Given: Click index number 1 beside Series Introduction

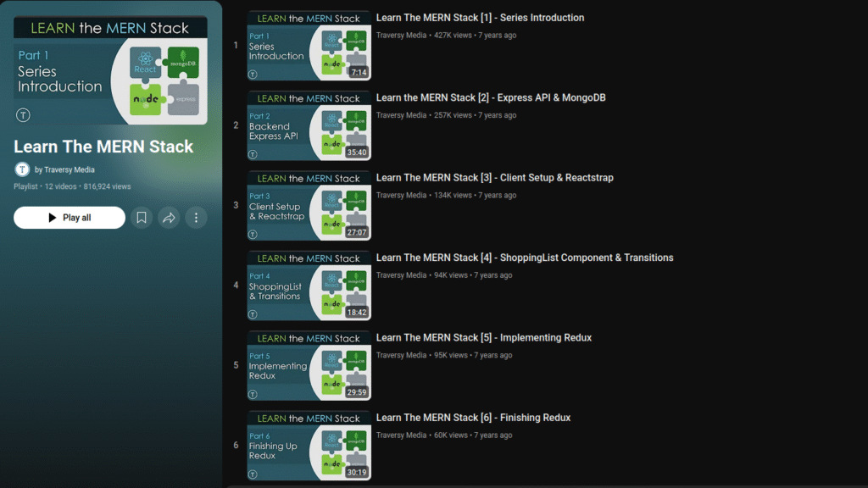Looking at the screenshot, I should pyautogui.click(x=236, y=46).
